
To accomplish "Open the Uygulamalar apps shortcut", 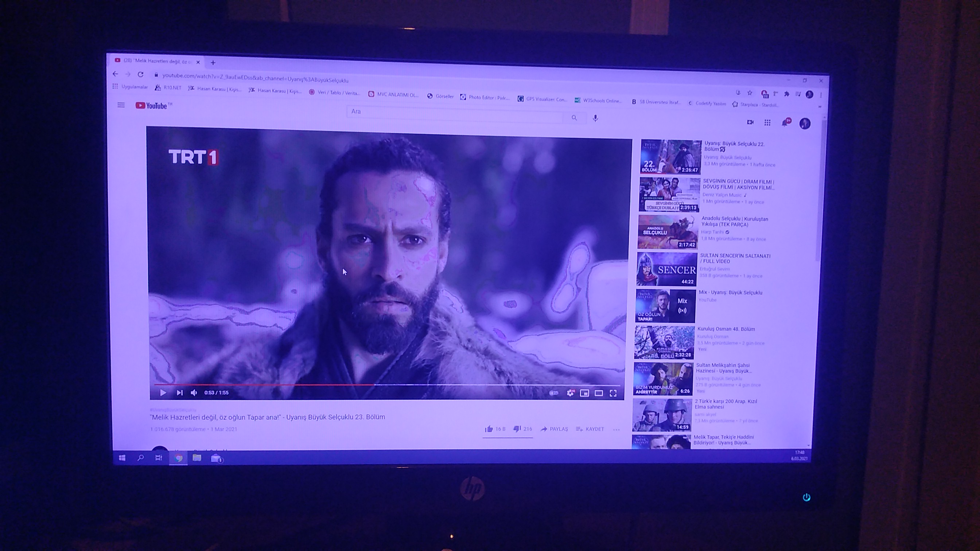I will [x=130, y=87].
